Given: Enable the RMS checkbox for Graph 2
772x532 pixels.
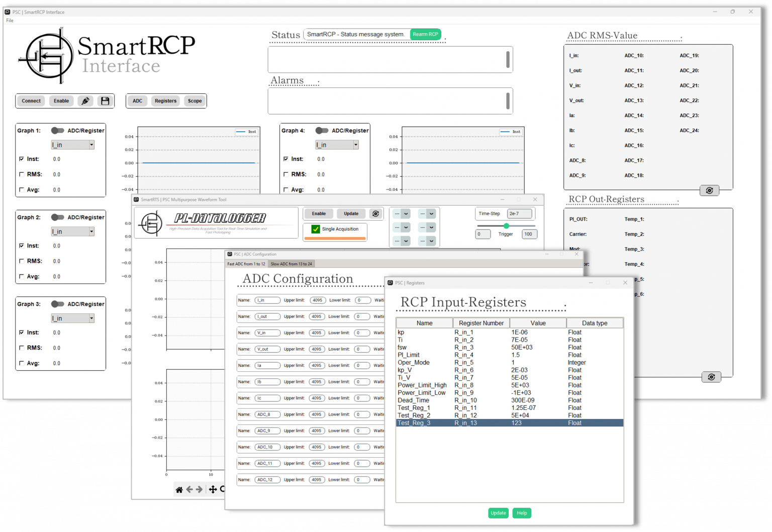Looking at the screenshot, I should point(22,261).
